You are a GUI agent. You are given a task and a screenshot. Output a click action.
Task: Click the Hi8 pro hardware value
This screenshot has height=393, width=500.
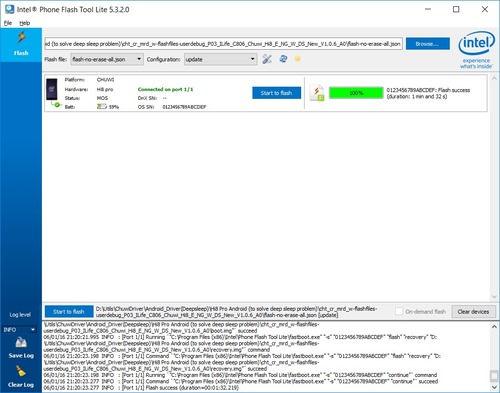tap(105, 89)
